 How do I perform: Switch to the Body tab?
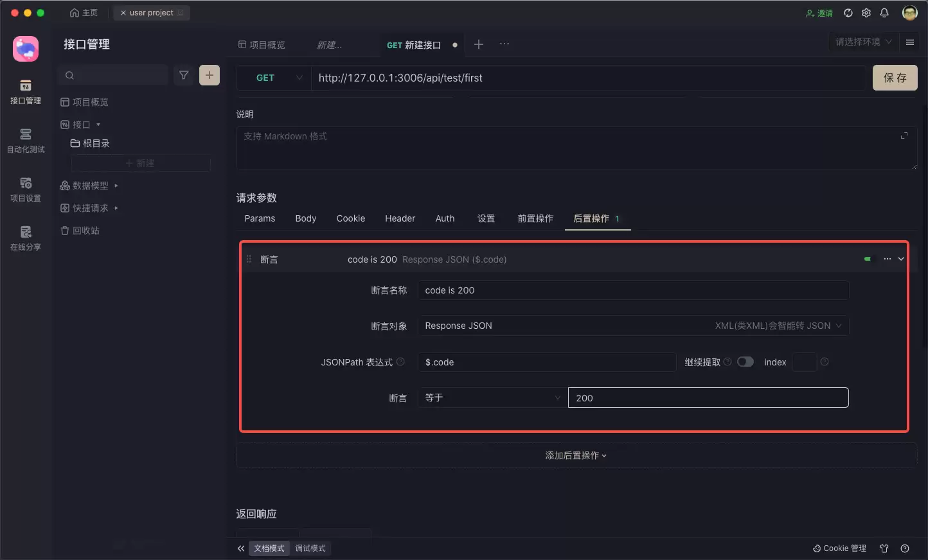tap(306, 218)
